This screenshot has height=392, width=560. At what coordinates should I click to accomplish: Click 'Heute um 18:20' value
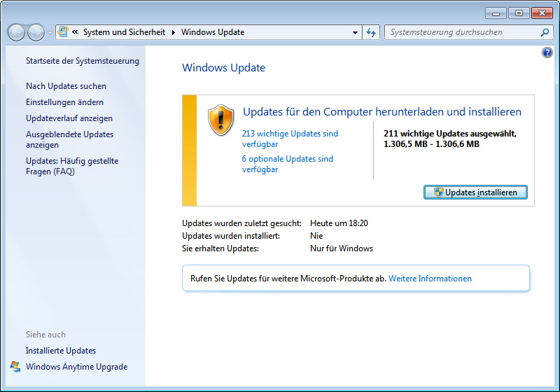339,223
